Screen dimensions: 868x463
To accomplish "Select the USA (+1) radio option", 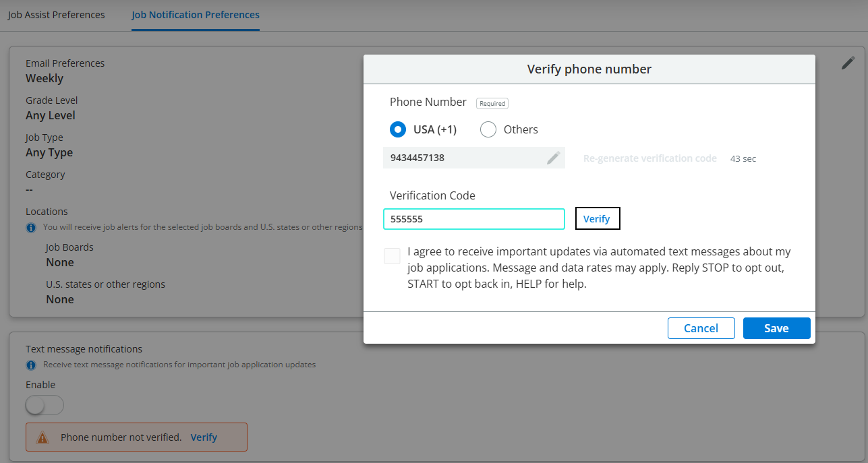I will click(398, 129).
